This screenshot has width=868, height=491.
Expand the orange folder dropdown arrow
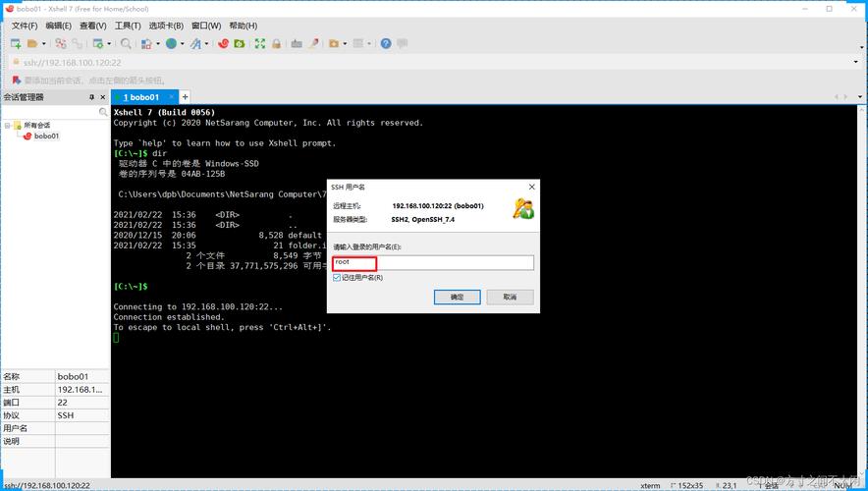(345, 43)
